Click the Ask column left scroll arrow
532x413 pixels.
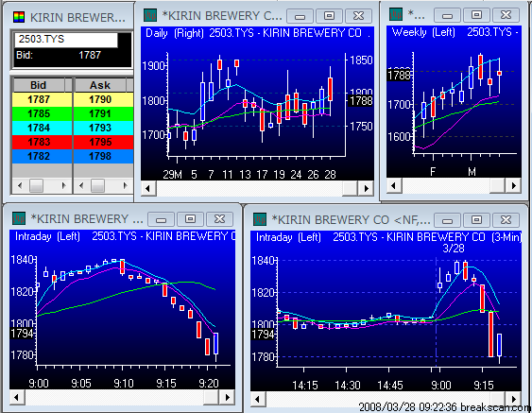point(81,185)
